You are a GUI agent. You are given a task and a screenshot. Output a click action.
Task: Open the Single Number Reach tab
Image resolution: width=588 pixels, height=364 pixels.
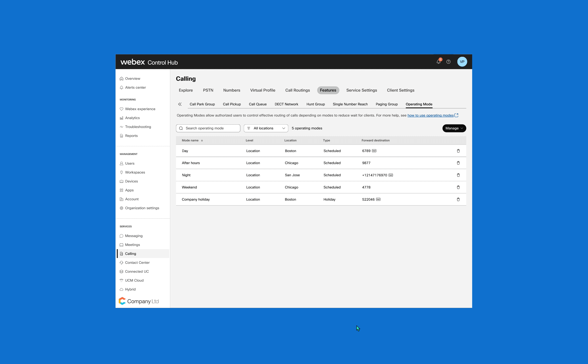(x=350, y=104)
